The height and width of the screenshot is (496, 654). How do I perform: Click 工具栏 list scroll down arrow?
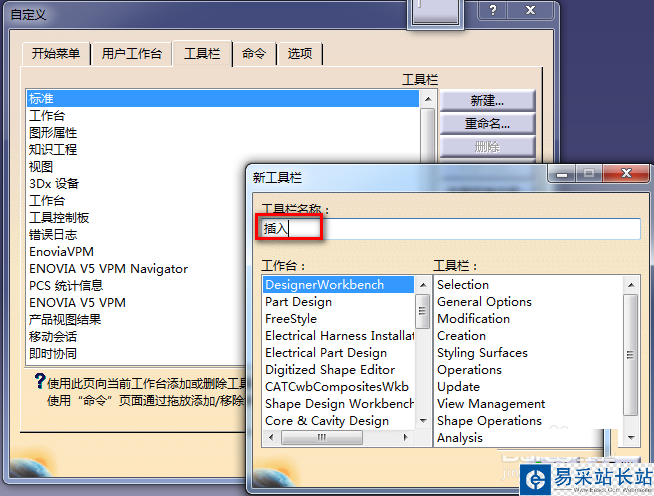pyautogui.click(x=631, y=438)
